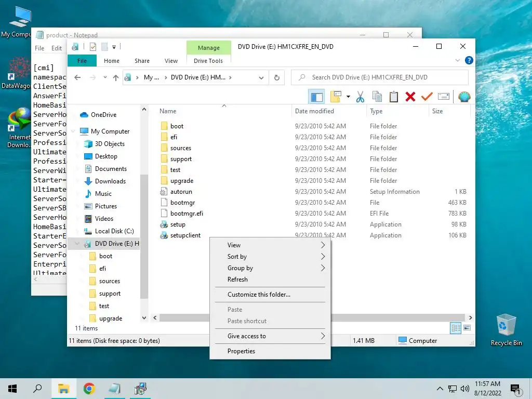Open the Windows Start menu

coord(12,389)
